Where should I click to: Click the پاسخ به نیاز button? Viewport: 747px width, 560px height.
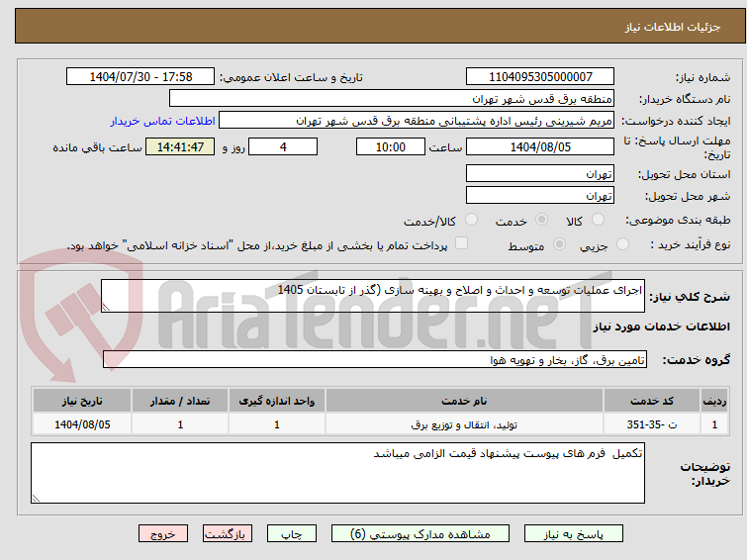[573, 534]
